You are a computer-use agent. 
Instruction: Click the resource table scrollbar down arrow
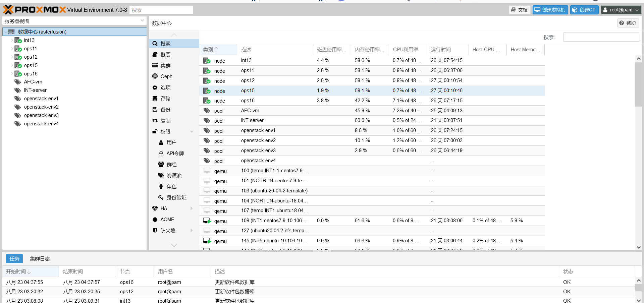pyautogui.click(x=639, y=247)
